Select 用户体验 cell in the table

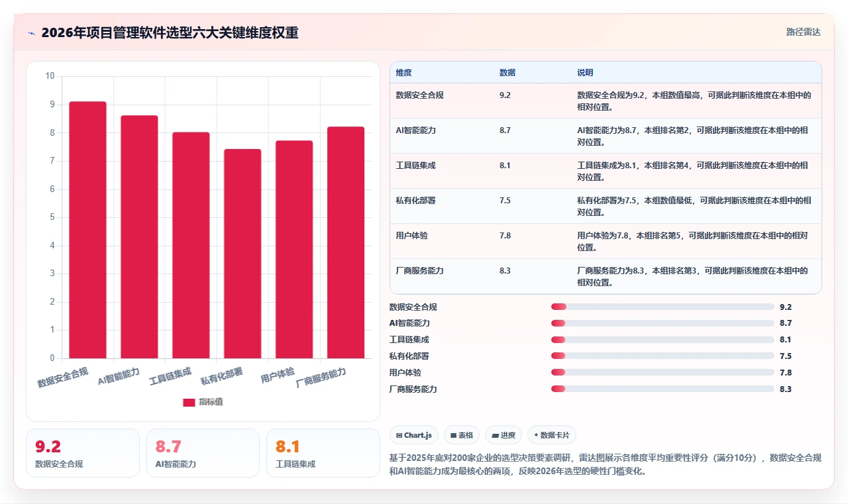tap(412, 236)
